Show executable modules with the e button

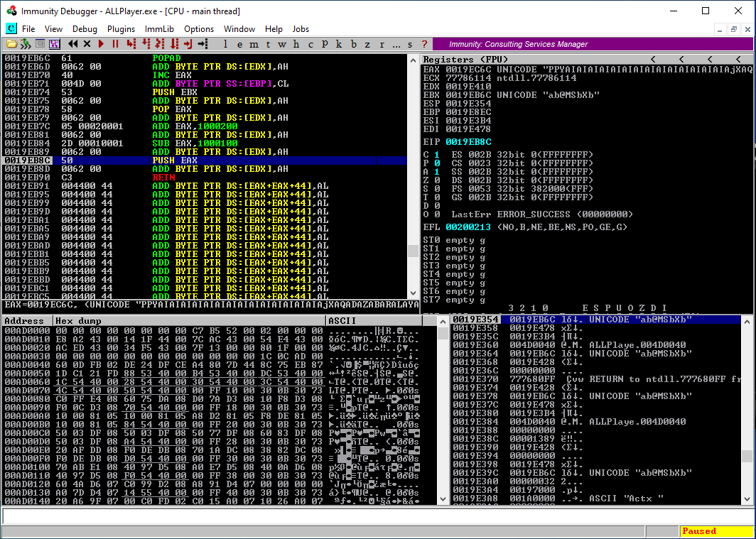[239, 44]
